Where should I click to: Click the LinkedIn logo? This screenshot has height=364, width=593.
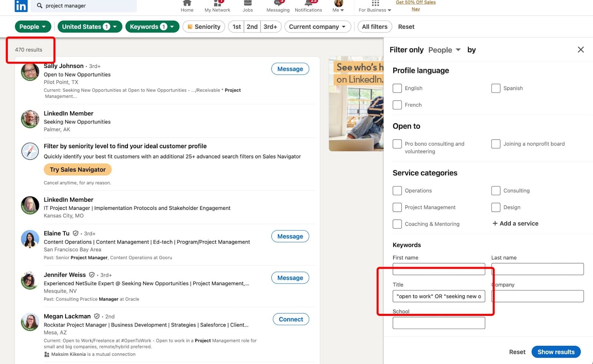coord(21,6)
